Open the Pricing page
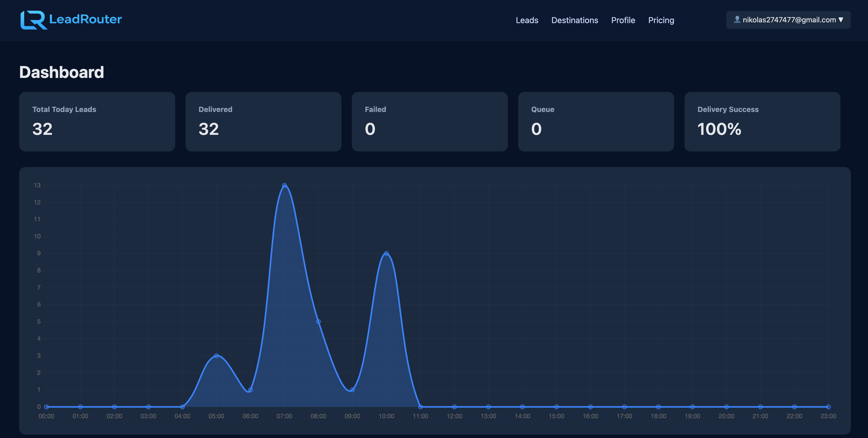The height and width of the screenshot is (438, 868). 660,20
